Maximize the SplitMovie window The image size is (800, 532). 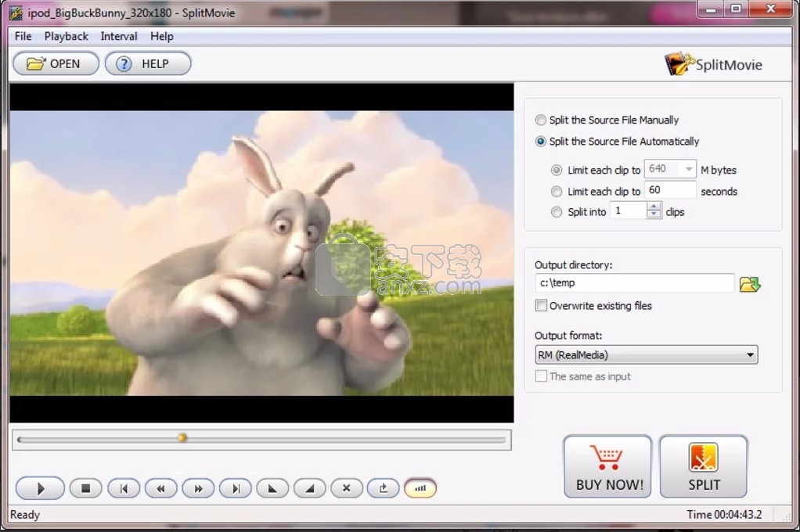coord(736,9)
